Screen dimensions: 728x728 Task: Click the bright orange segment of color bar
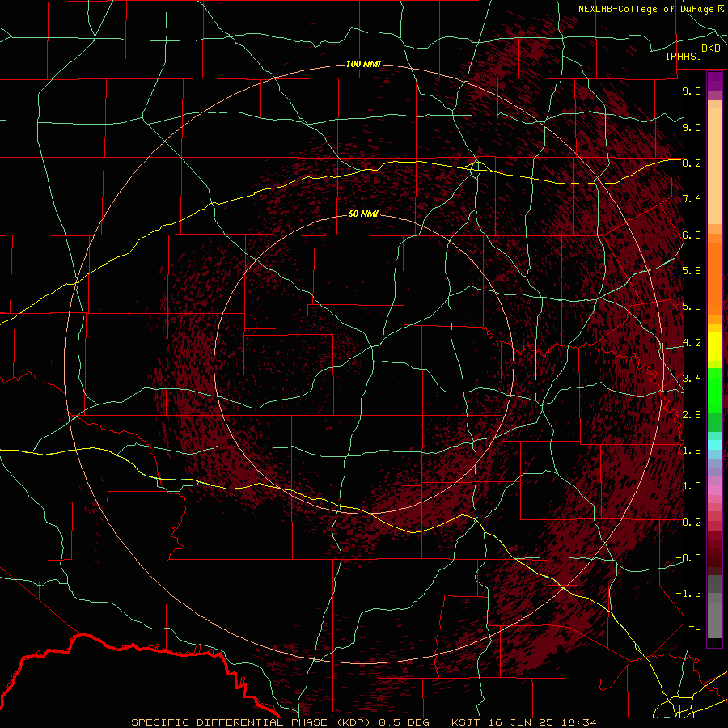click(x=714, y=278)
